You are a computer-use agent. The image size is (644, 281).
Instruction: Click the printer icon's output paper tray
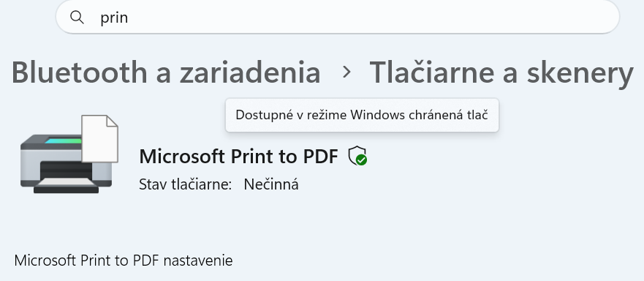[67, 184]
